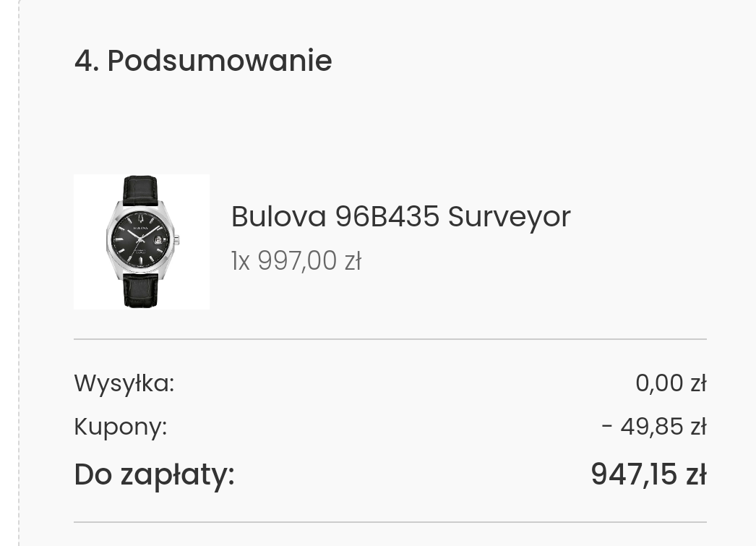The width and height of the screenshot is (756, 546).
Task: Select the 947,15 zł total amount
Action: 648,474
